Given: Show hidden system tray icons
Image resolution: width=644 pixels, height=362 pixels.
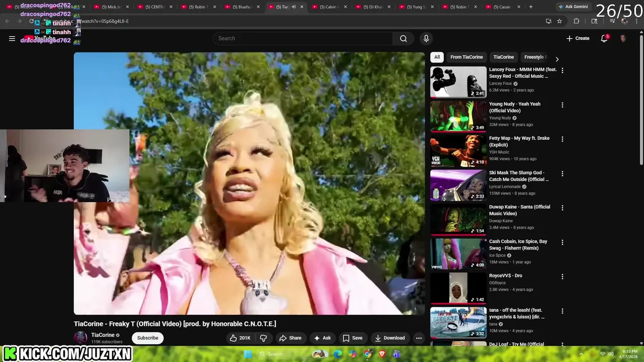Looking at the screenshot, I should click(x=581, y=354).
